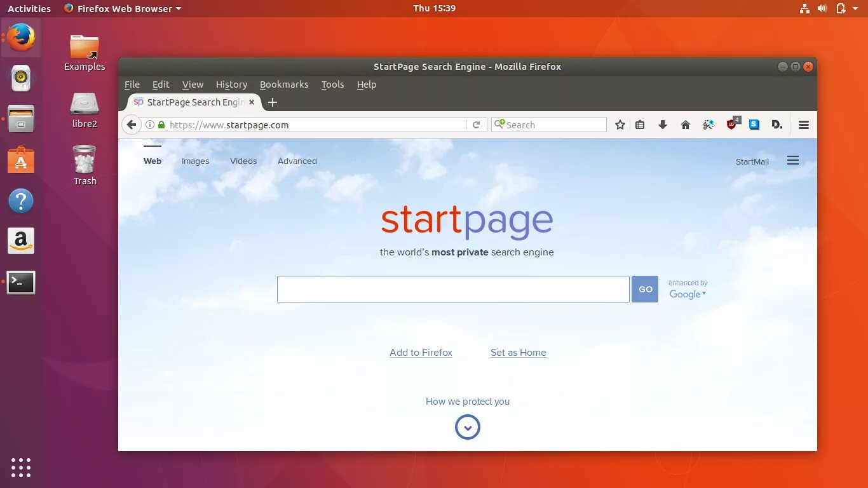Go to the Firefox home page icon
This screenshot has height=488, width=868.
686,125
